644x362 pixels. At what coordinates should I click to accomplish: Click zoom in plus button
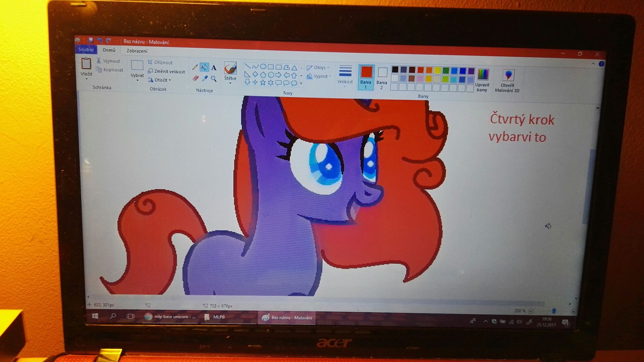(x=573, y=312)
